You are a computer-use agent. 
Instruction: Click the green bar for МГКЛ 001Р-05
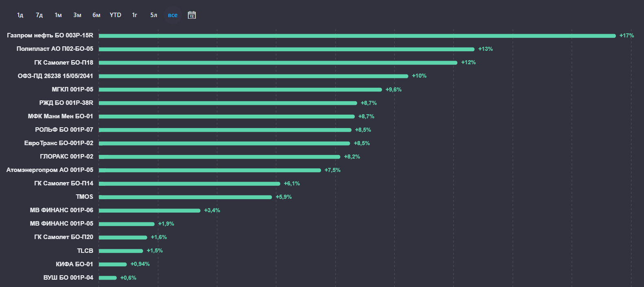pyautogui.click(x=240, y=90)
